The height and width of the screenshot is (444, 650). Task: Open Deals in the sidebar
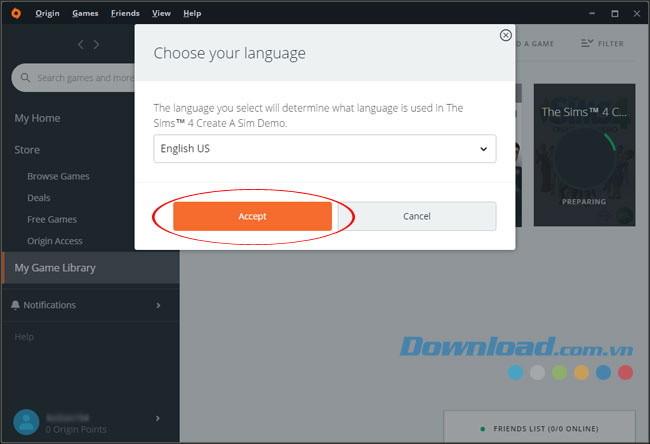click(39, 198)
